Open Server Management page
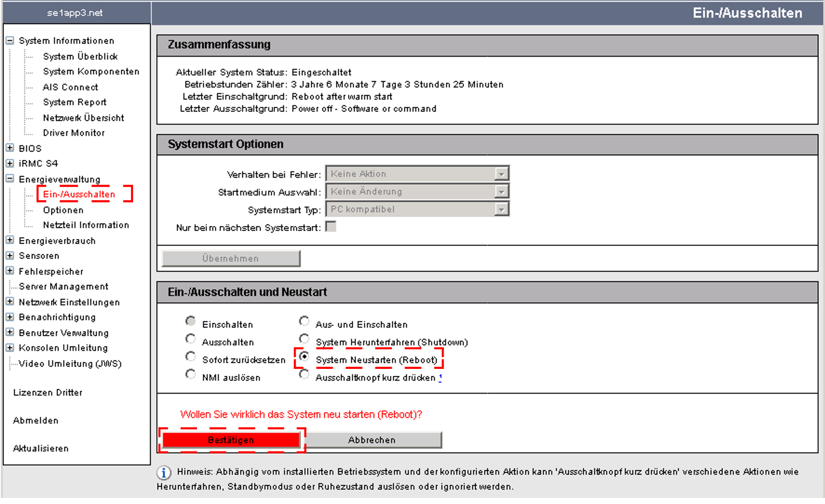This screenshot has width=825, height=504. coord(63,286)
